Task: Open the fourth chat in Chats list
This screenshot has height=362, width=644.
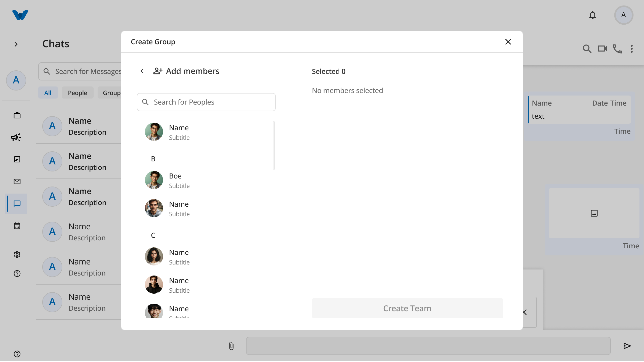Action: click(x=79, y=232)
